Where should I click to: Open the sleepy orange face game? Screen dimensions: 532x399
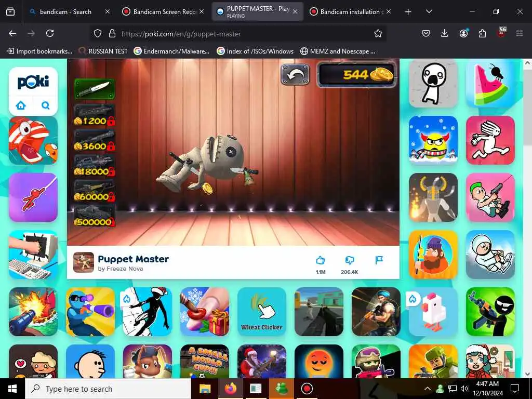(319, 362)
